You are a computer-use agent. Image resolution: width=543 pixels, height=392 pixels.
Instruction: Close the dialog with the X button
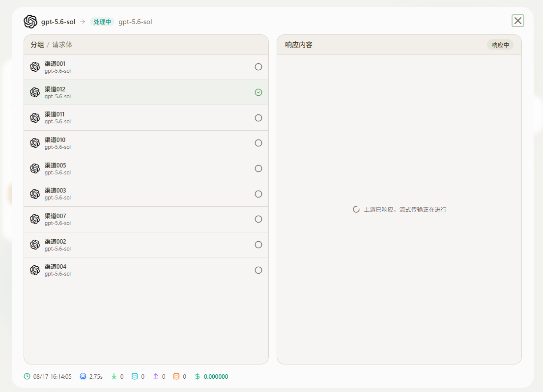point(518,21)
